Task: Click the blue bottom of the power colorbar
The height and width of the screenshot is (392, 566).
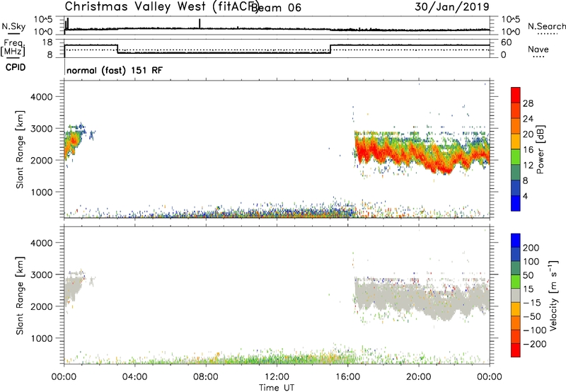Action: (516, 203)
